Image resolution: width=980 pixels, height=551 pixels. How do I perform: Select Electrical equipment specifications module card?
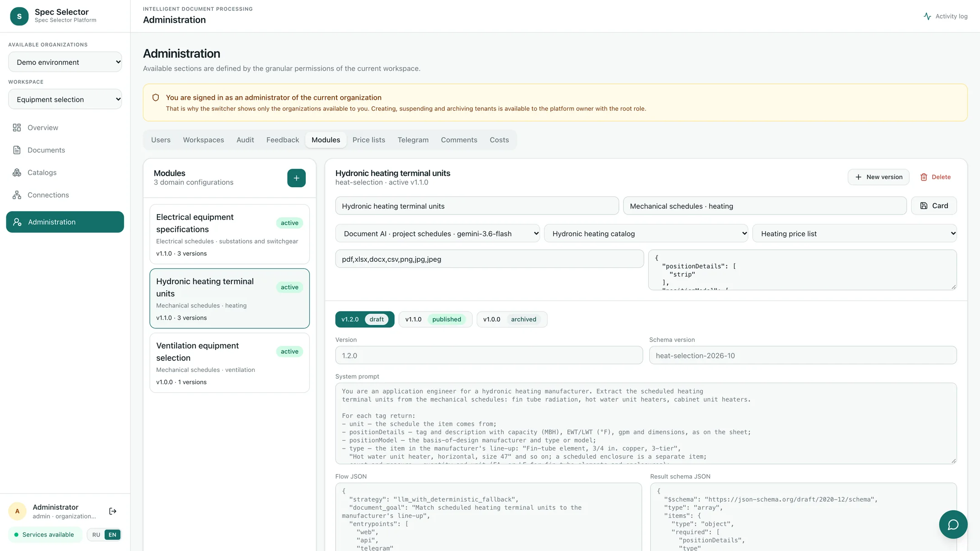click(x=230, y=234)
